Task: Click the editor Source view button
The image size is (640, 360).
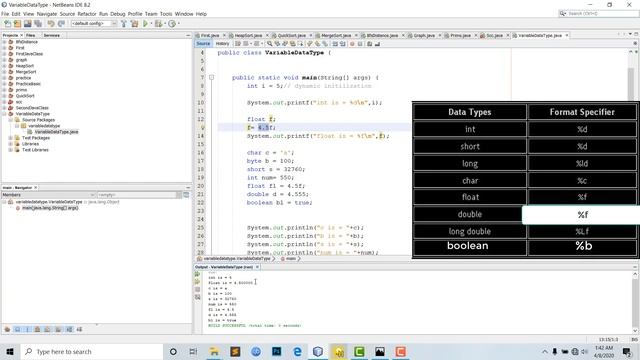Action: coord(203,44)
